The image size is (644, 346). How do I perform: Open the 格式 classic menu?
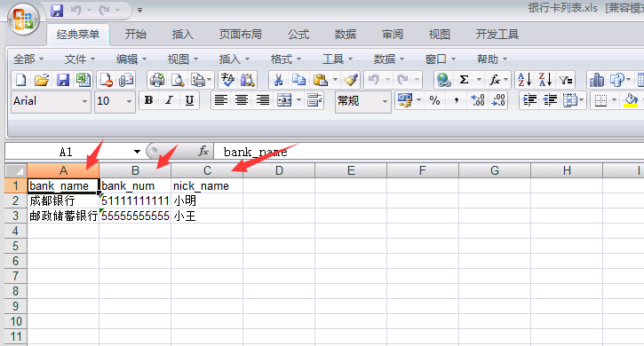(286, 59)
